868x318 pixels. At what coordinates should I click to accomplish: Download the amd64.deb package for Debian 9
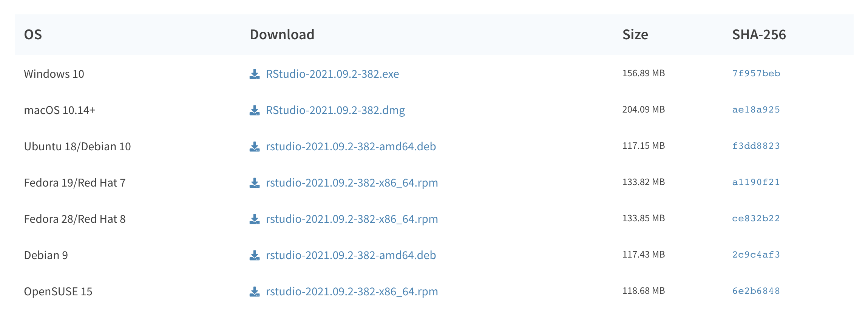351,255
